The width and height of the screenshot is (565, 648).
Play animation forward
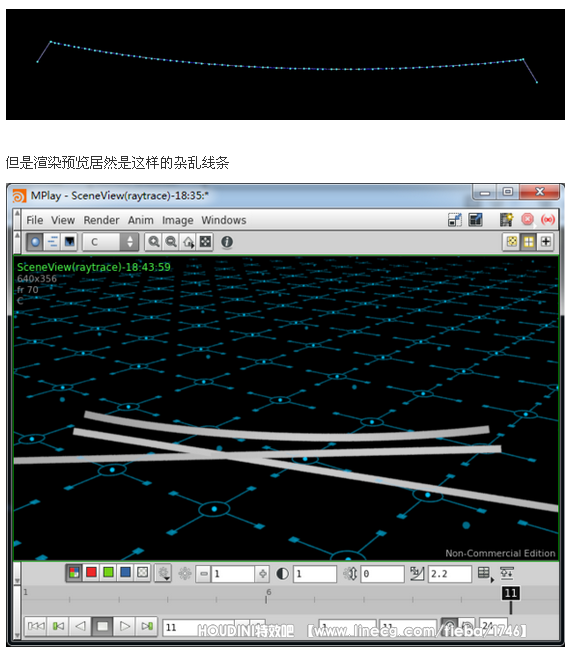tap(125, 626)
